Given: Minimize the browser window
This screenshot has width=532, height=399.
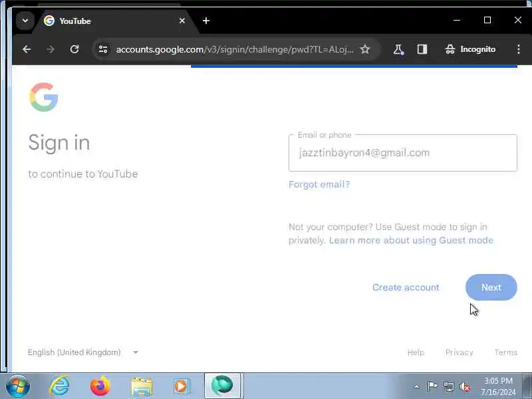Looking at the screenshot, I should [x=457, y=21].
